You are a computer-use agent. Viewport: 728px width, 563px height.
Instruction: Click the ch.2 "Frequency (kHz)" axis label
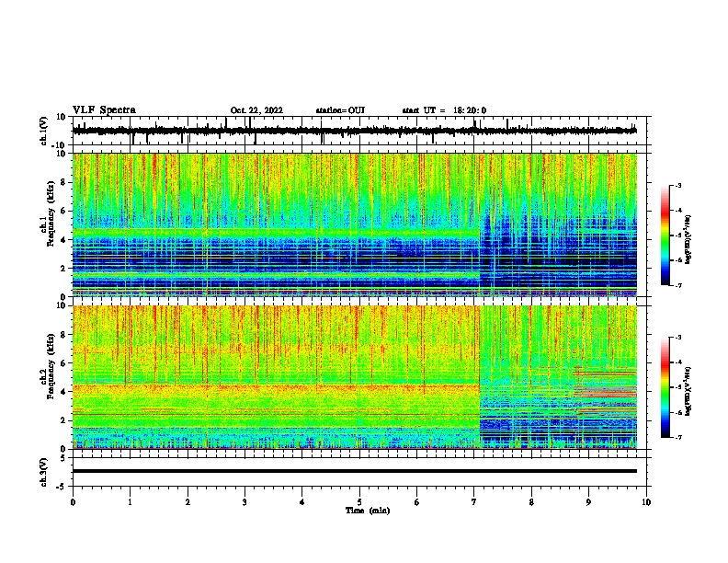[51, 366]
